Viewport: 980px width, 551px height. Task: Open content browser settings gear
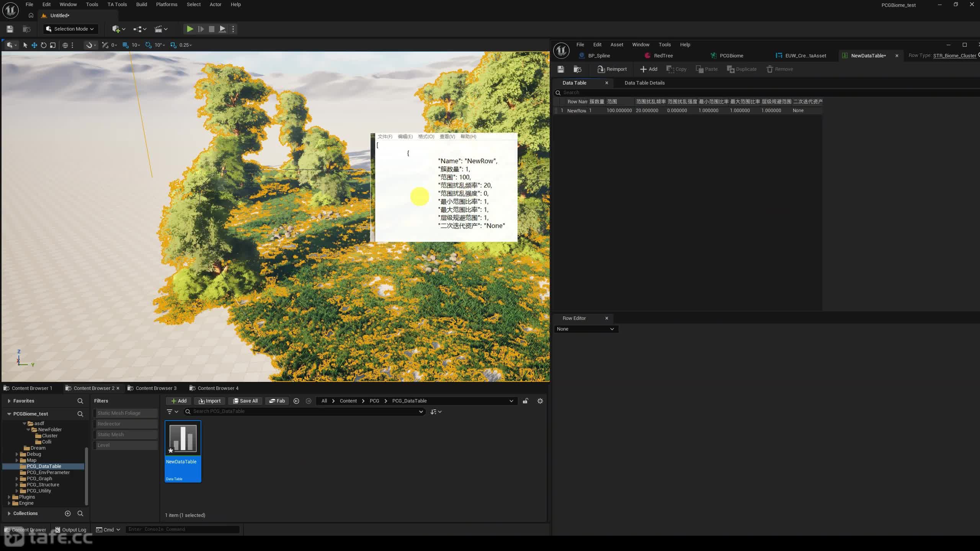point(540,401)
